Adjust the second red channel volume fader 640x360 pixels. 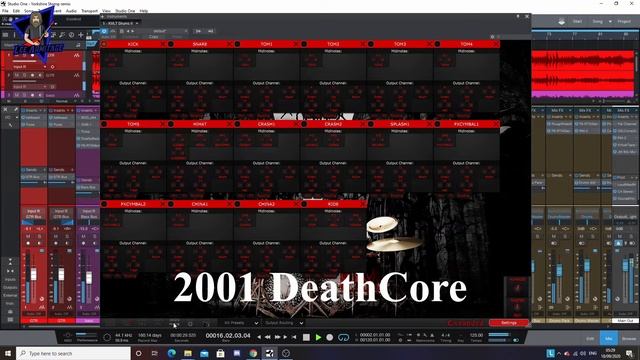pos(61,274)
